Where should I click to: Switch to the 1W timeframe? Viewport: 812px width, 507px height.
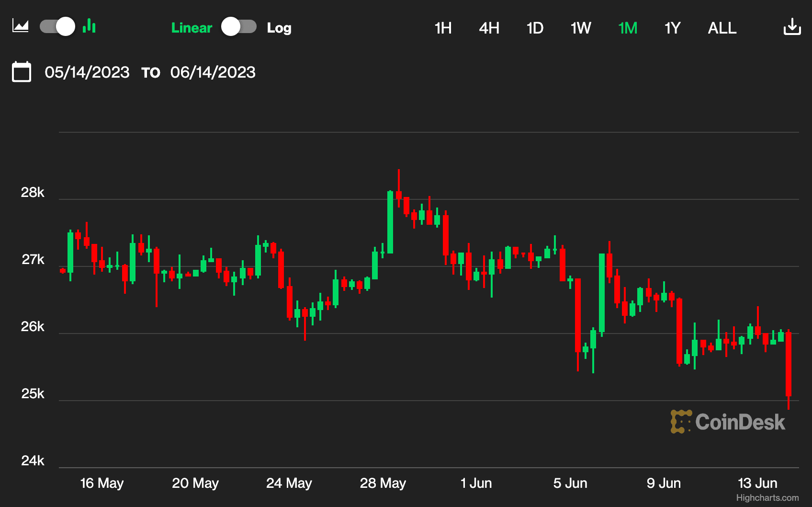581,28
